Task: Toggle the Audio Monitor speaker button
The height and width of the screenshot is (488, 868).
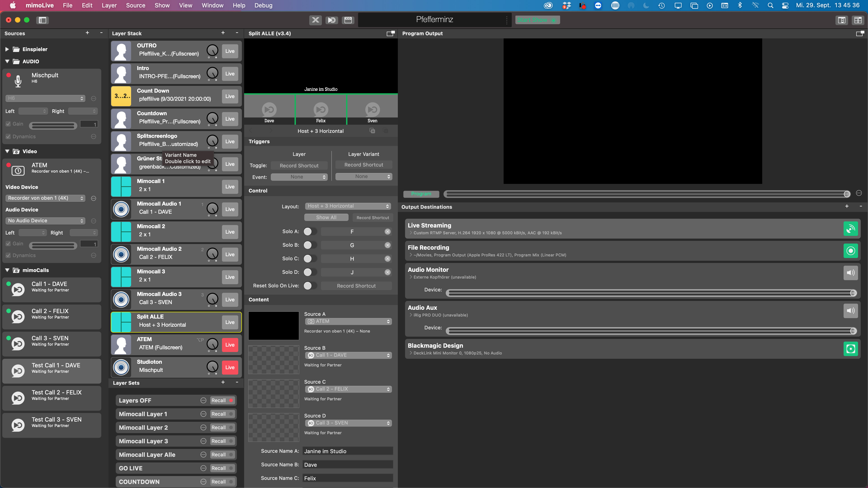Action: (x=850, y=273)
